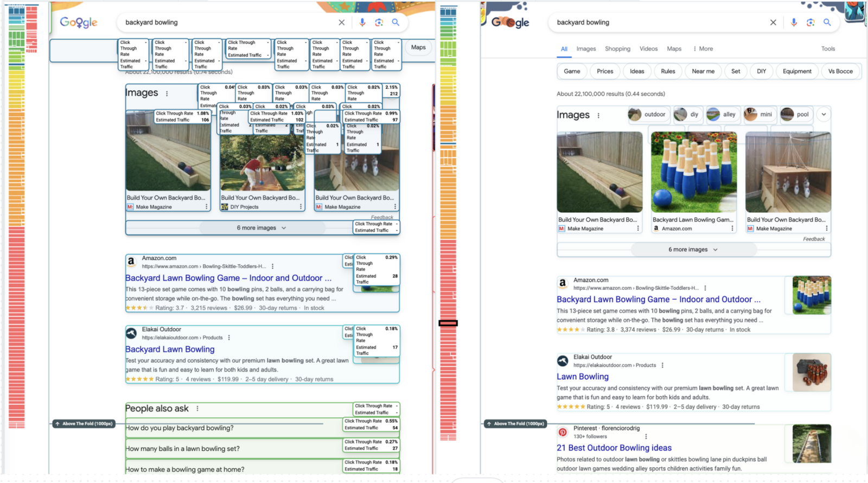
Task: Click the three-dot menu under the Amazon.com image thumbnail
Action: (732, 228)
